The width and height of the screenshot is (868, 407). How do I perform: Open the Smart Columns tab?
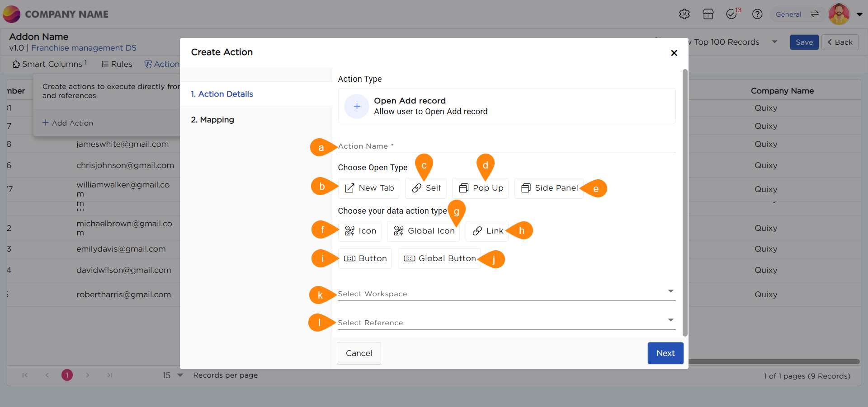(x=50, y=64)
